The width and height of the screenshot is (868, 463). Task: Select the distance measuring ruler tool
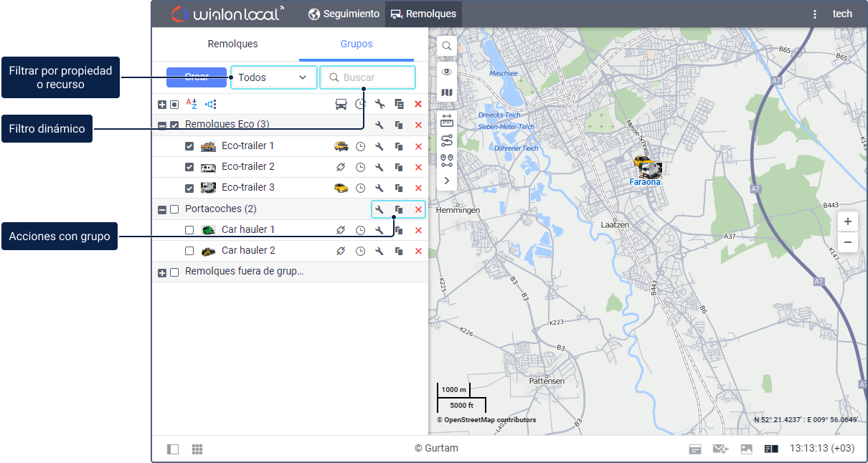tap(446, 120)
